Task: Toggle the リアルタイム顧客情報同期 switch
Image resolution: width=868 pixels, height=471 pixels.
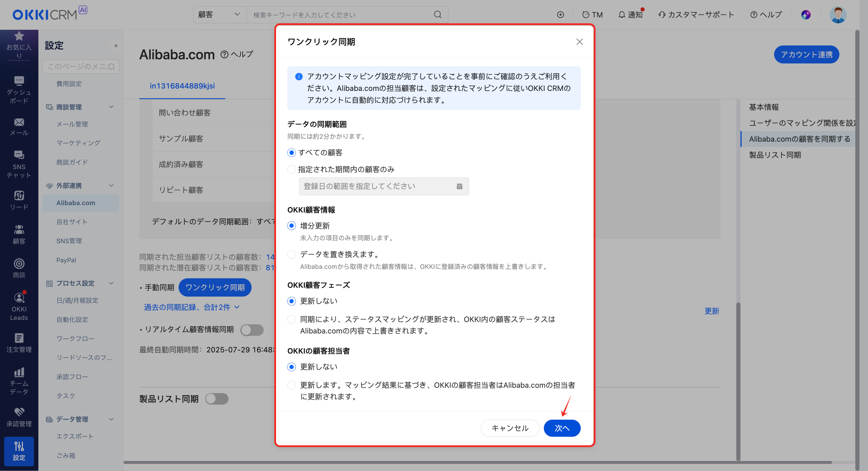Action: click(252, 330)
